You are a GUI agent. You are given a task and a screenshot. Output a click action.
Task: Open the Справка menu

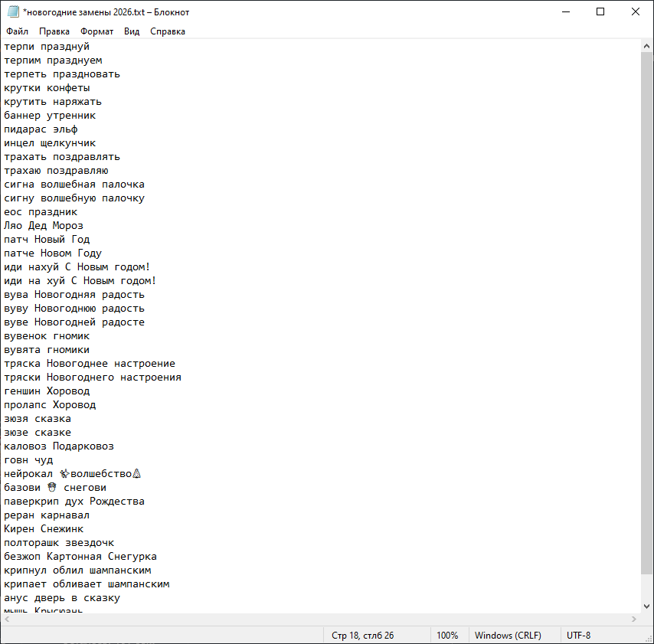[x=168, y=31]
